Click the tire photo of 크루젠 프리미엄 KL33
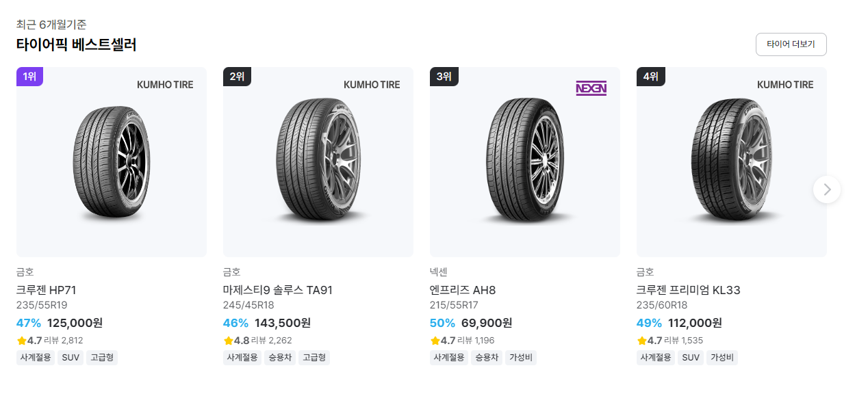 click(x=731, y=161)
